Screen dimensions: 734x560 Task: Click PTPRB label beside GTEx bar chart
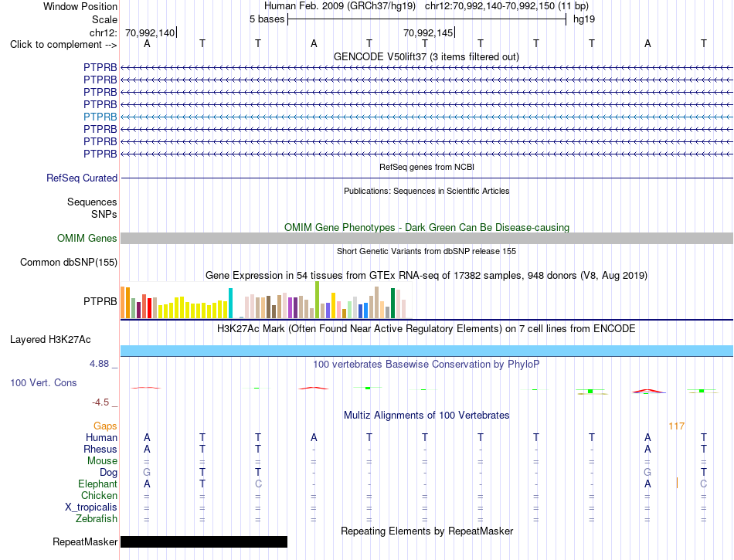pyautogui.click(x=100, y=301)
